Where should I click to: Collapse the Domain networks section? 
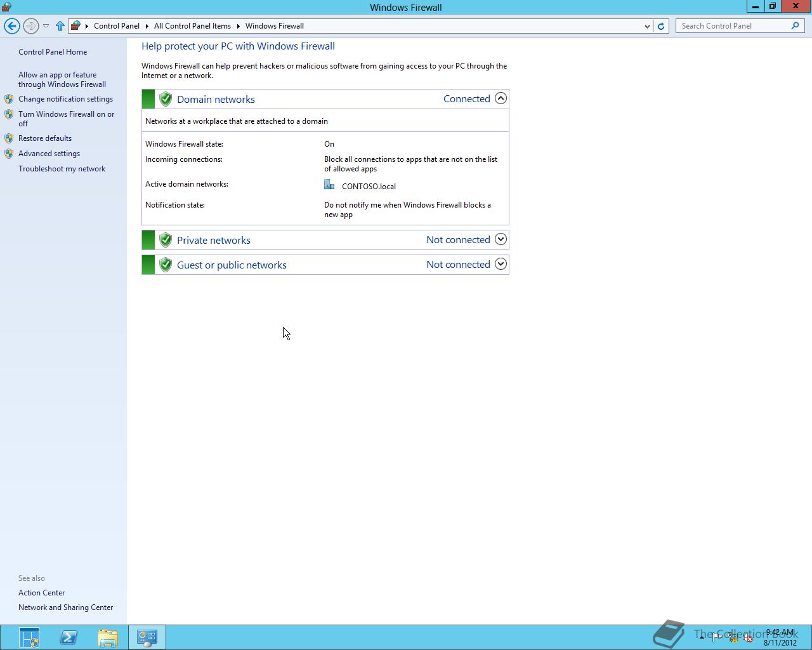[x=501, y=98]
